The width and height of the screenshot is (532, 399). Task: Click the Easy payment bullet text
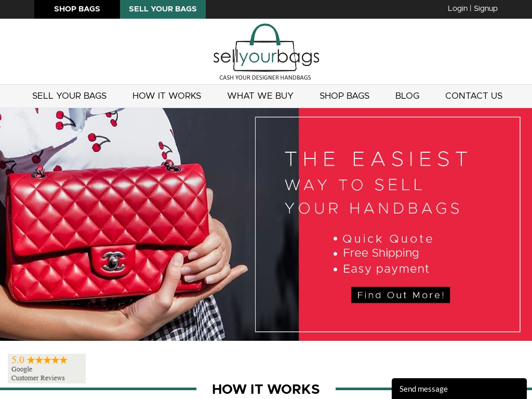(386, 269)
